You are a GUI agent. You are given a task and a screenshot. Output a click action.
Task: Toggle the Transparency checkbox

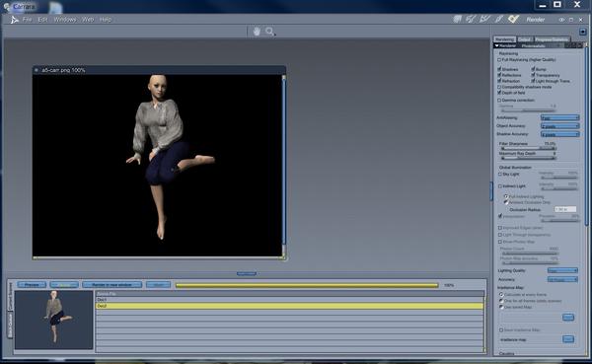[x=533, y=75]
